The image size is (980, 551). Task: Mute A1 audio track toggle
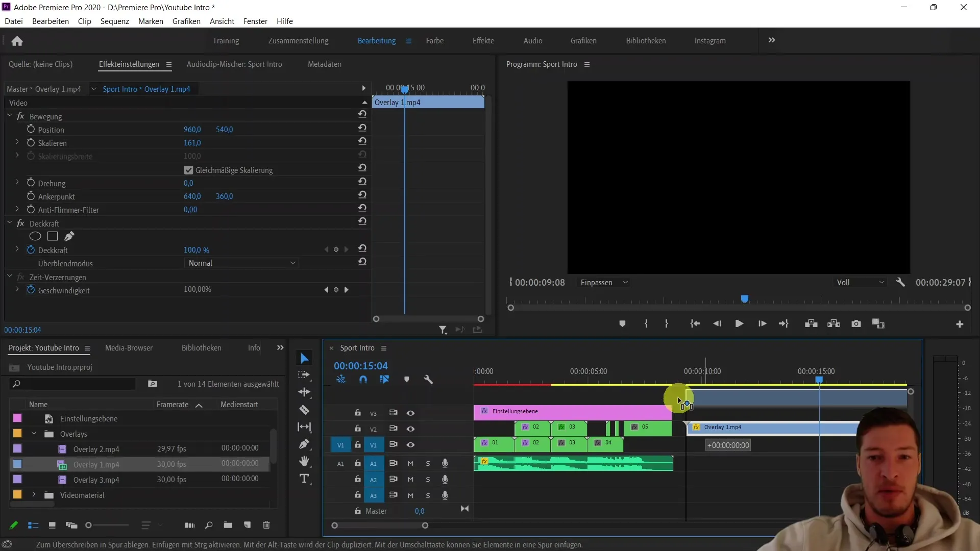click(x=410, y=463)
